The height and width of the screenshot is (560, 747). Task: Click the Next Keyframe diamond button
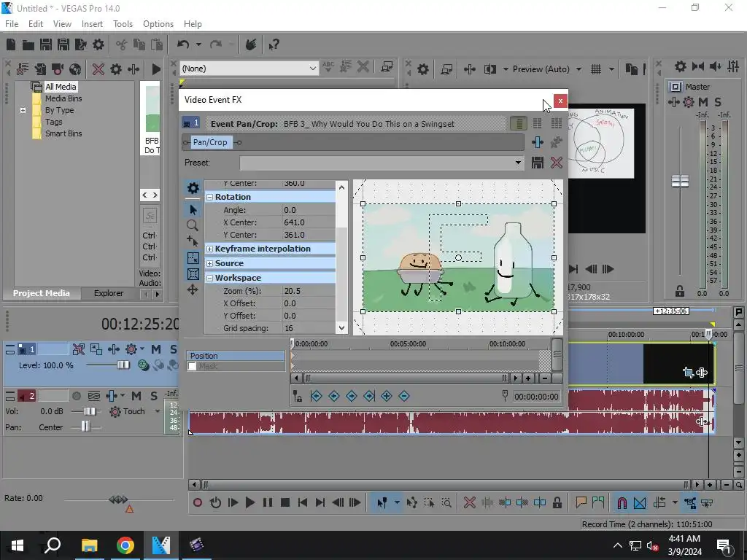pyautogui.click(x=352, y=396)
